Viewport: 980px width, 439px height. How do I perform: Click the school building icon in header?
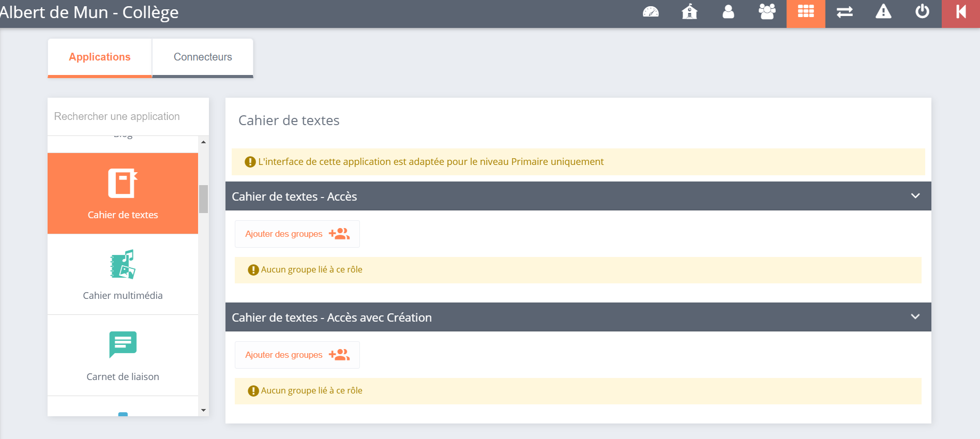[689, 11]
